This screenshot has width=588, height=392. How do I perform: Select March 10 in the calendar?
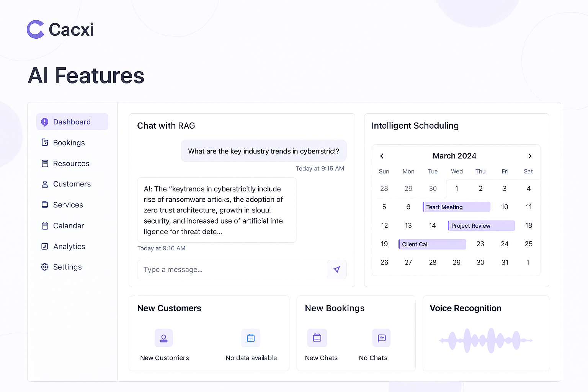pos(505,207)
